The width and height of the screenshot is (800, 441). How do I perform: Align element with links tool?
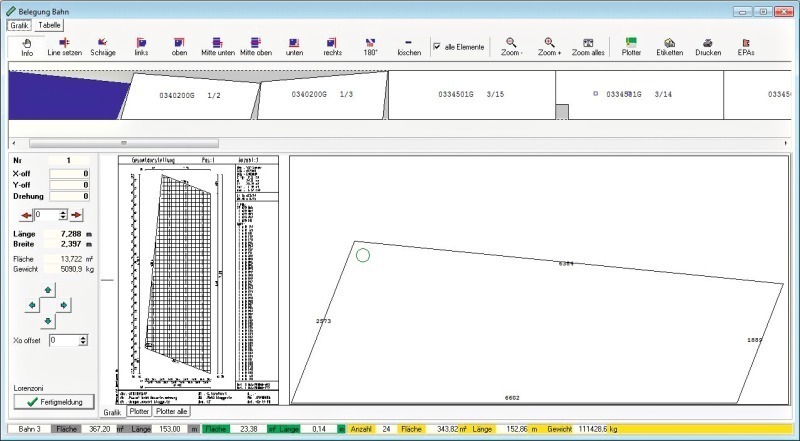[141, 47]
